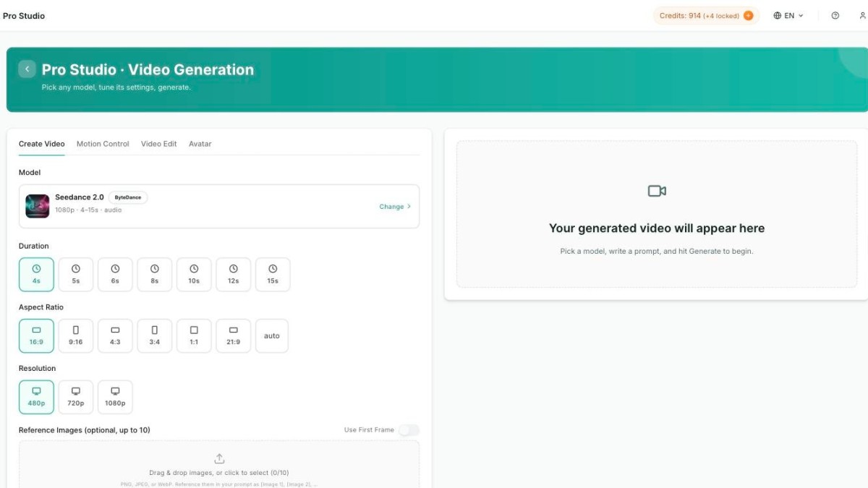Choose 1080p resolution
Viewport: 868px width, 488px height.
(x=115, y=397)
